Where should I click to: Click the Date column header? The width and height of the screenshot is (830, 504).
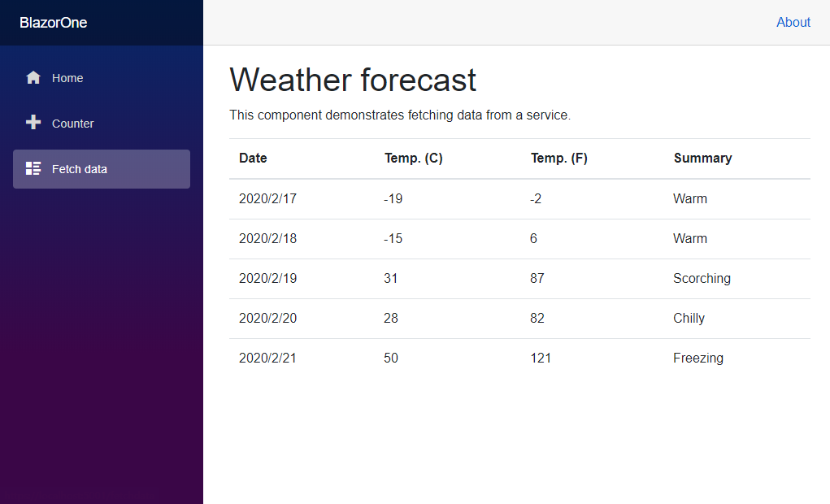pyautogui.click(x=253, y=159)
